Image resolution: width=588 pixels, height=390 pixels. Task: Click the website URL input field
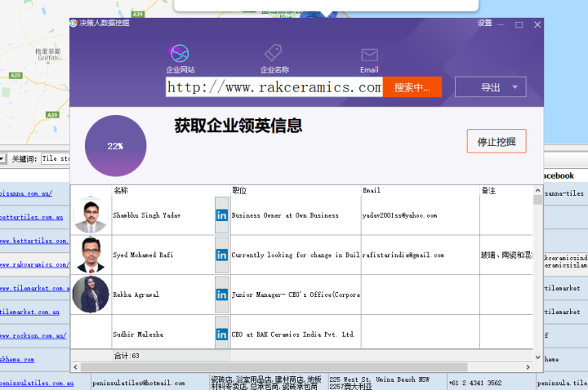(x=274, y=87)
